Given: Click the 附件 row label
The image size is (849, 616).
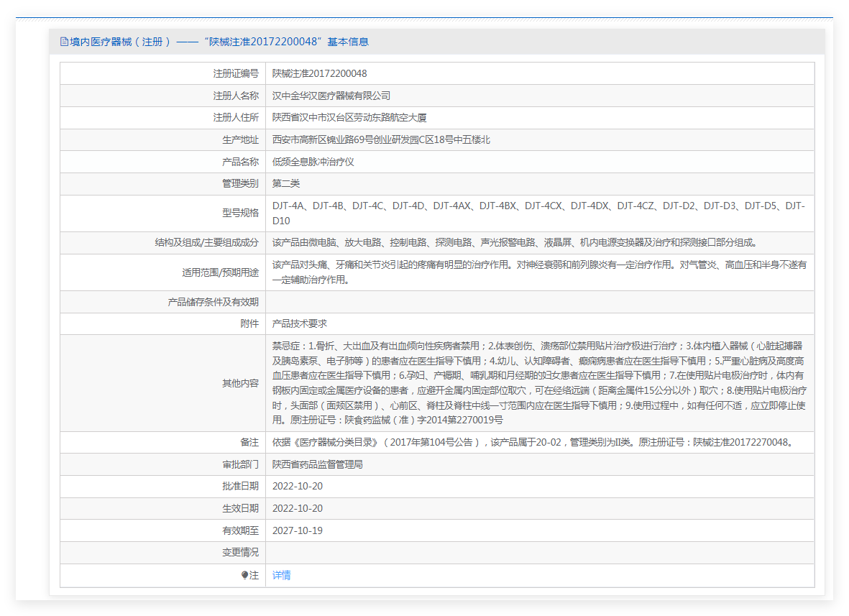Looking at the screenshot, I should pyautogui.click(x=249, y=323).
